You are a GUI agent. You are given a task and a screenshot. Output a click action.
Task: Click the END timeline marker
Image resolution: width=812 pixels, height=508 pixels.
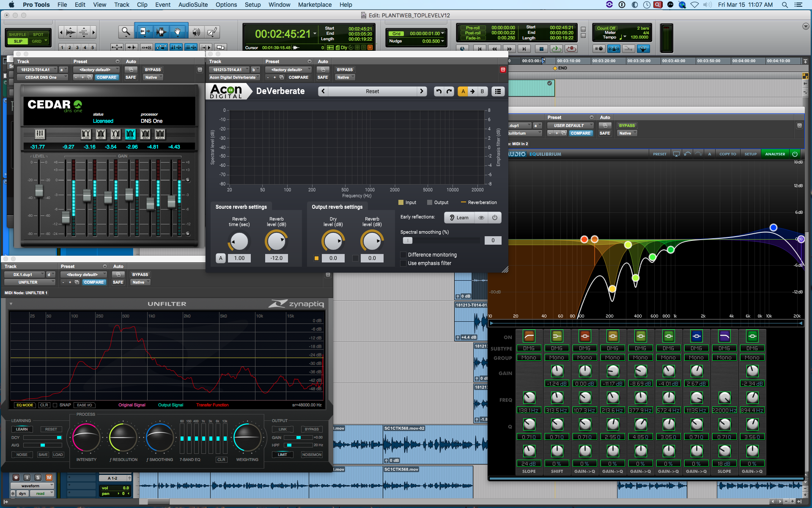(x=560, y=68)
